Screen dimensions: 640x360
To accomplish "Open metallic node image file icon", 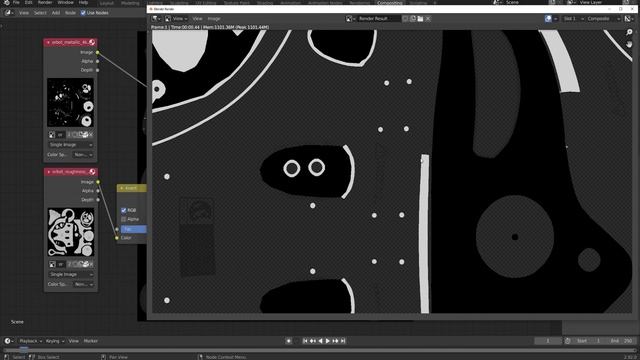I will pyautogui.click(x=85, y=135).
